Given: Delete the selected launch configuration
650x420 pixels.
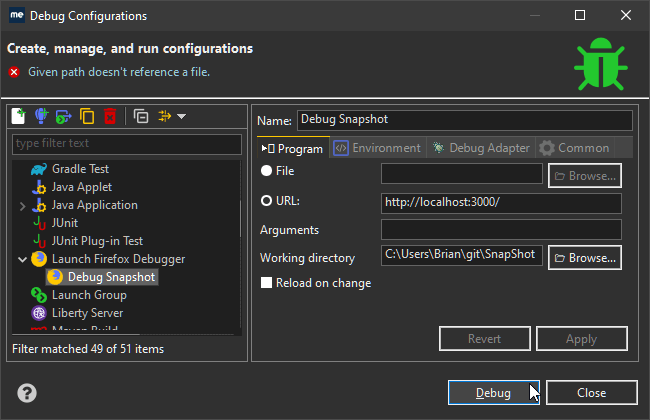Looking at the screenshot, I should [110, 116].
